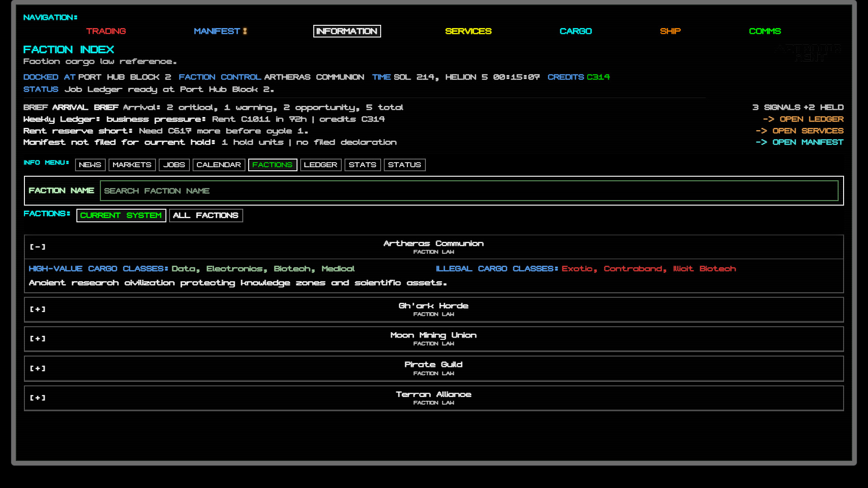
Task: Open CALENDAR in the info menu
Action: tap(219, 165)
